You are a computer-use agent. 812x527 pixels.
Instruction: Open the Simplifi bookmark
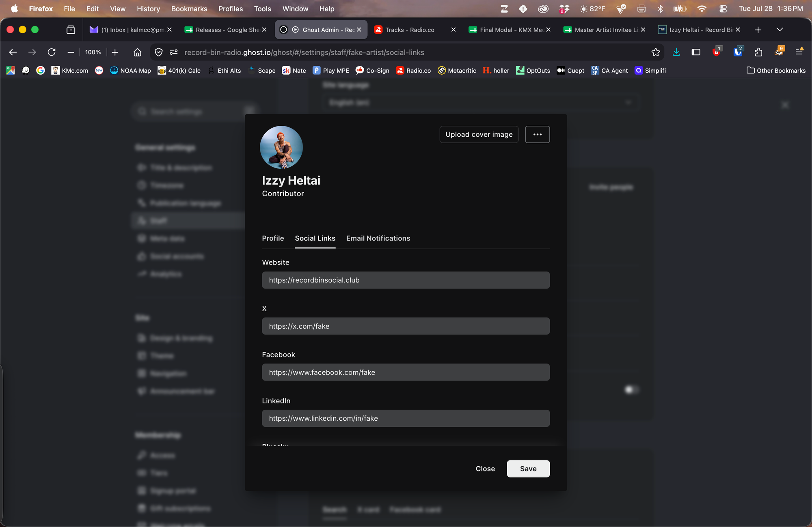click(x=650, y=70)
